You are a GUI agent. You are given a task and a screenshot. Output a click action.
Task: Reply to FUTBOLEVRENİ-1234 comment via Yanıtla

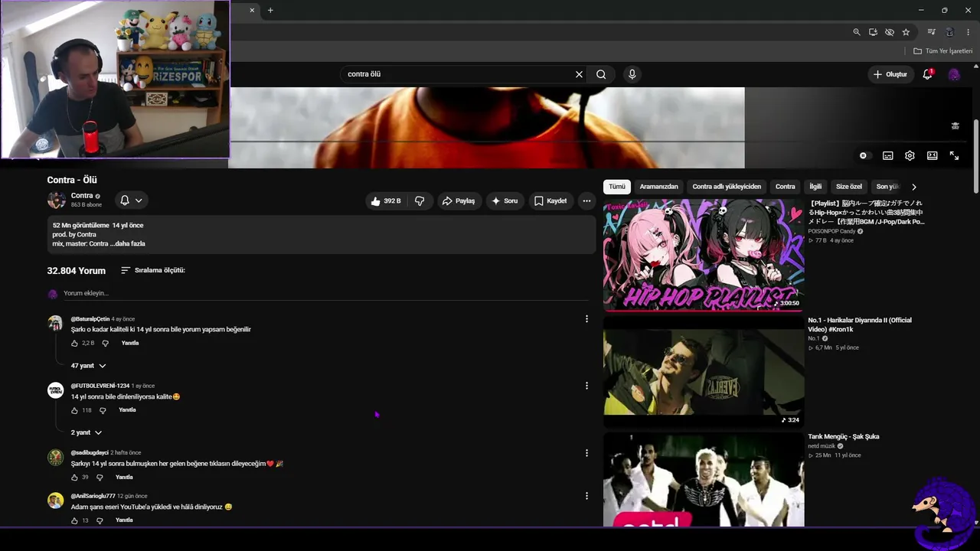[127, 410]
